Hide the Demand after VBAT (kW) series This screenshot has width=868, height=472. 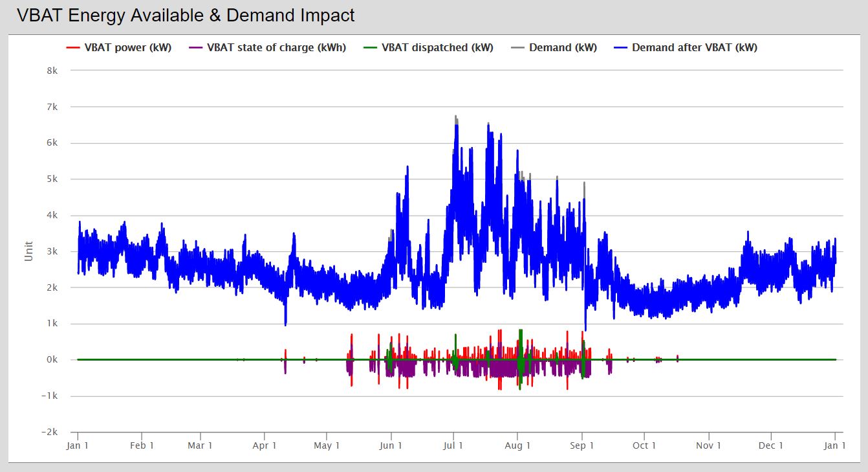686,47
